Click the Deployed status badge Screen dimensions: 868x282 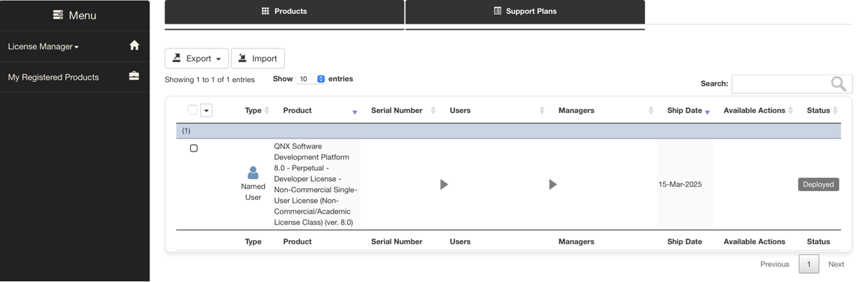point(818,184)
